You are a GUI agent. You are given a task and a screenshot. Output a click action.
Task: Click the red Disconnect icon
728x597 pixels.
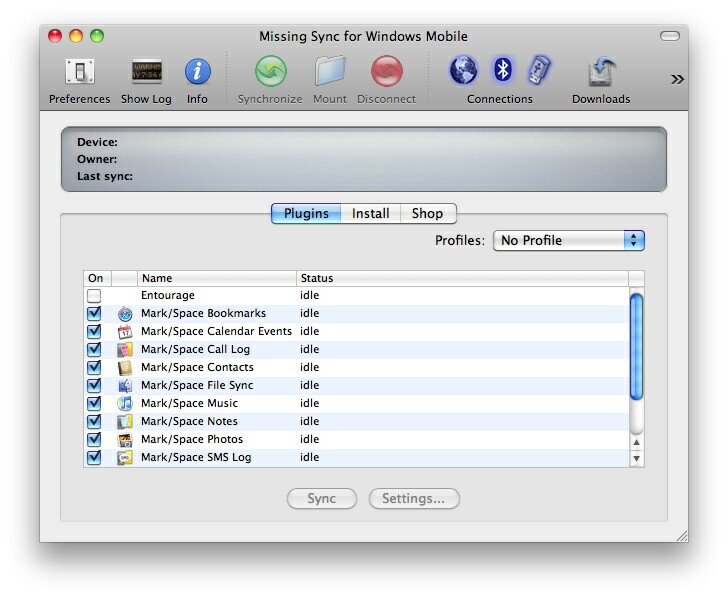click(x=387, y=71)
